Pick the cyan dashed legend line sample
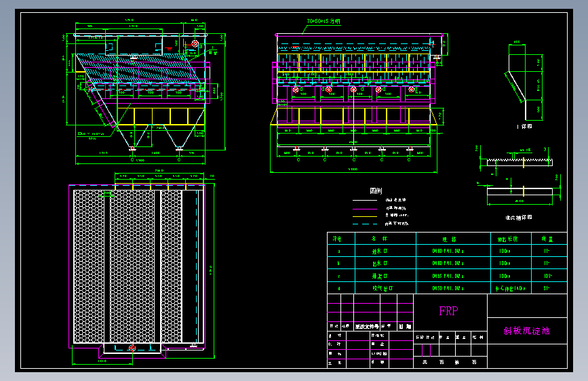Image resolution: width=588 pixels, height=381 pixels. point(365,223)
